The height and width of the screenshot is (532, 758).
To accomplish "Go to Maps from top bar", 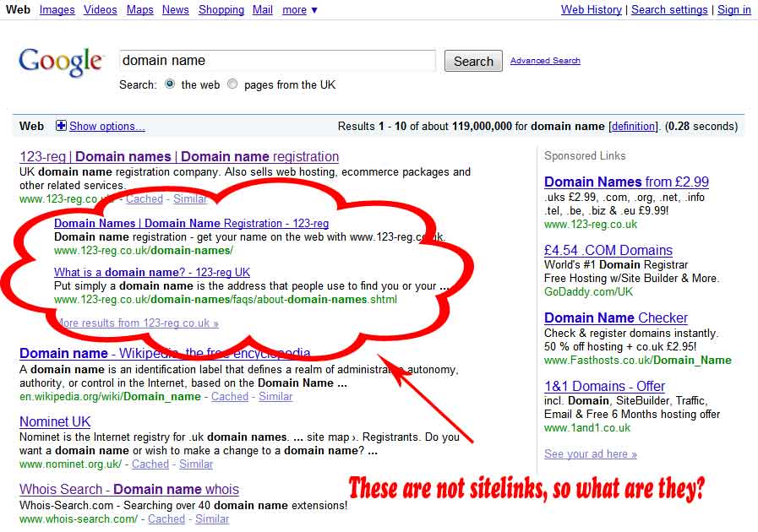I will click(x=139, y=9).
